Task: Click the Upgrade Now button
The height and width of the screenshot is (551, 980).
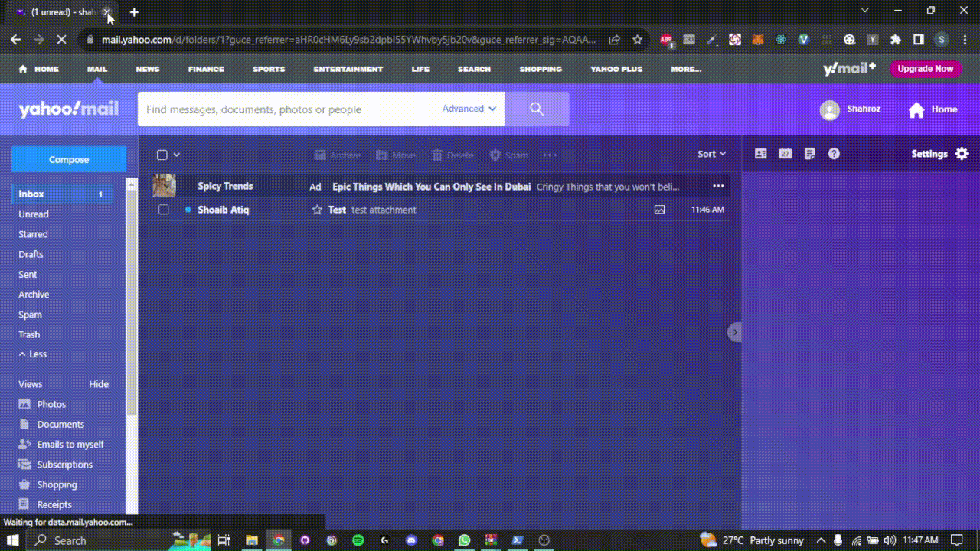Action: (925, 69)
